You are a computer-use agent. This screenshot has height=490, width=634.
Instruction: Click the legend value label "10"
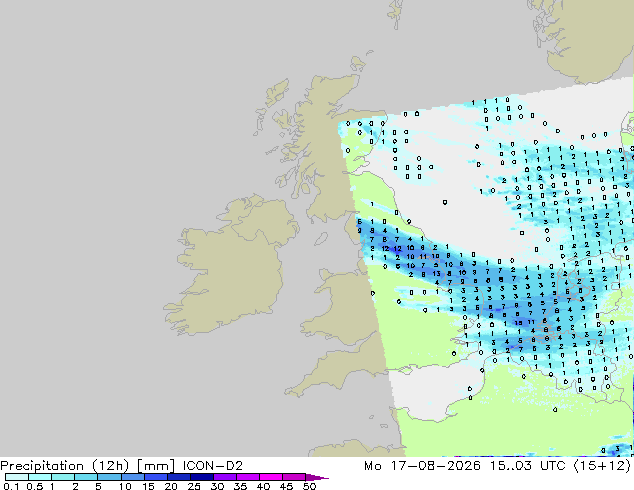tap(125, 486)
